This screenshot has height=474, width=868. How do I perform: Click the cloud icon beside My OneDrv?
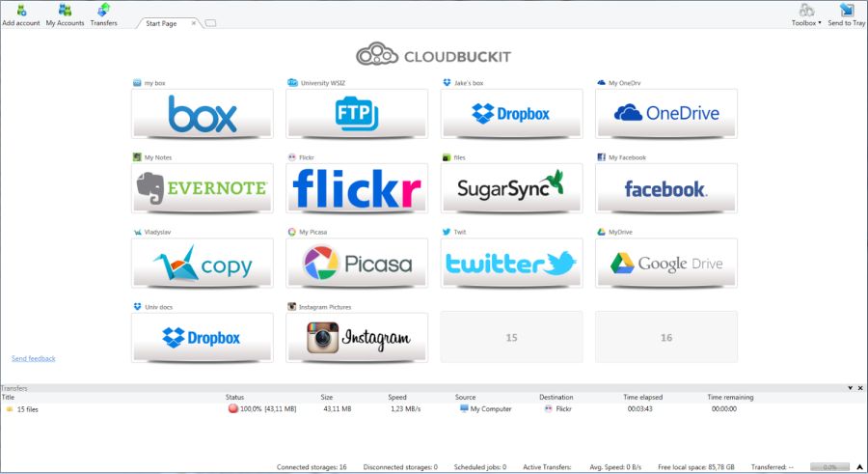tap(601, 83)
